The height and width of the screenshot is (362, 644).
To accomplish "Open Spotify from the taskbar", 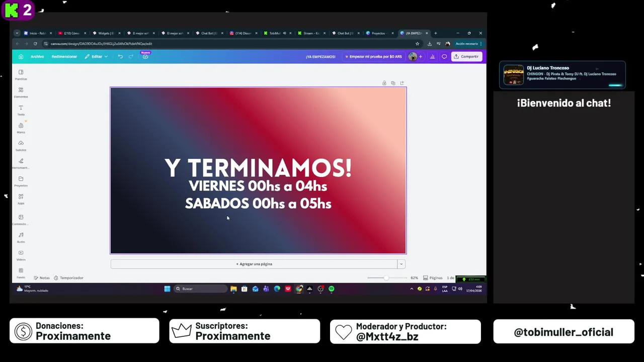I will tap(332, 289).
